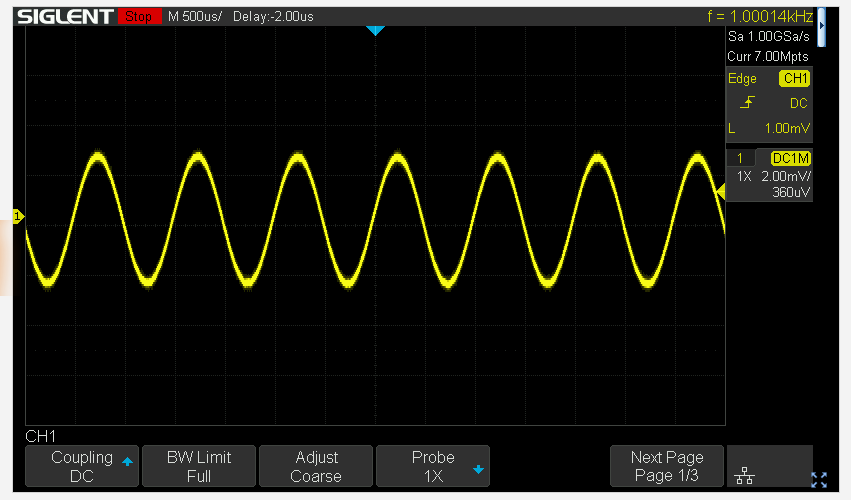
Task: Toggle Adjust between Coarse and Fine
Action: click(x=316, y=466)
